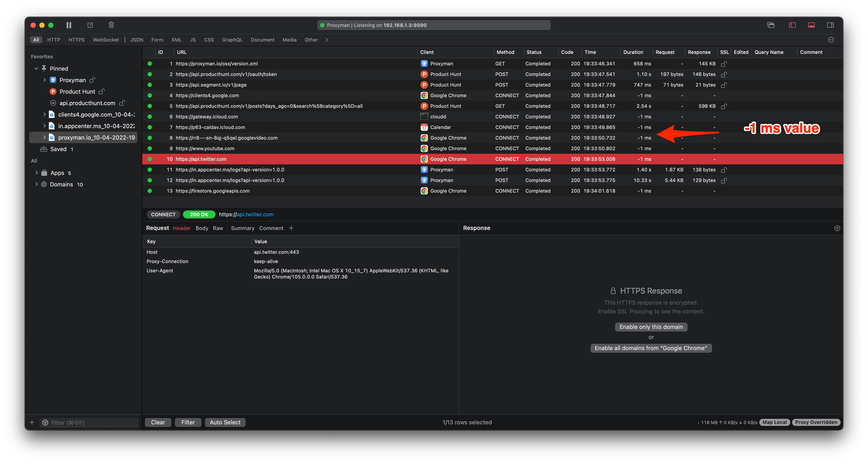
Task: Click the bottom panel layout icon top-right
Action: pyautogui.click(x=811, y=25)
